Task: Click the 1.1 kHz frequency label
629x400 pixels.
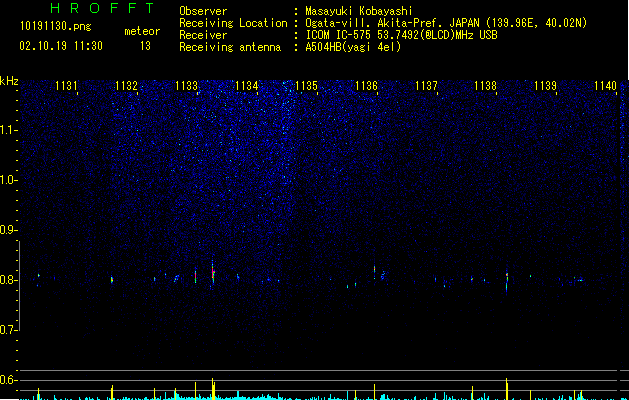Action: 9,130
